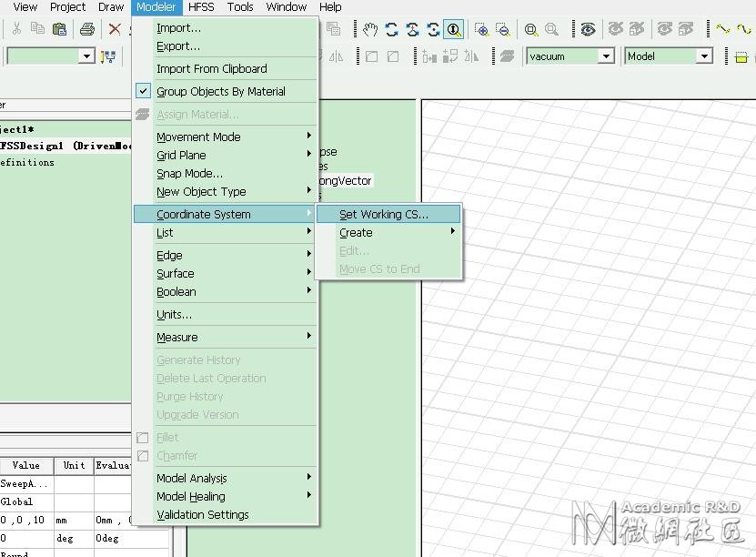Click the Fit All zoom icon
The width and height of the screenshot is (756, 557).
(x=531, y=30)
